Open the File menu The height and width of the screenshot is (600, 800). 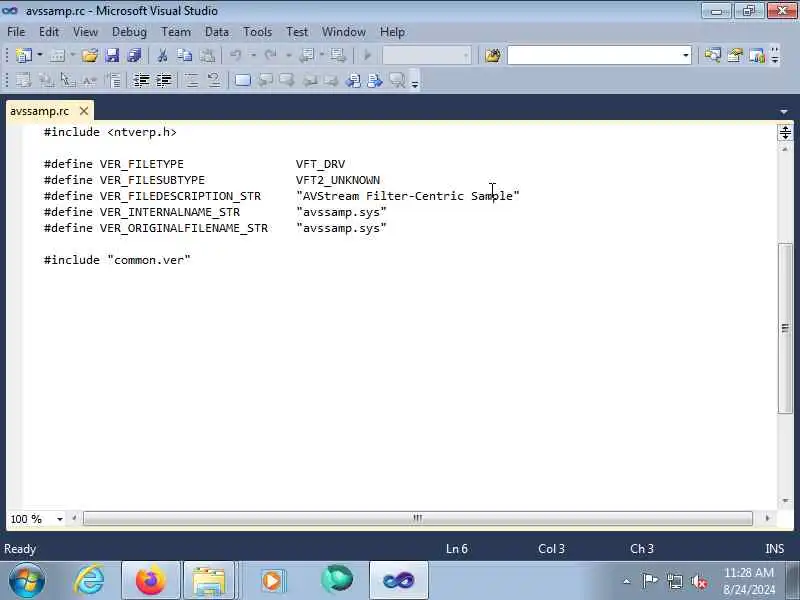point(16,32)
